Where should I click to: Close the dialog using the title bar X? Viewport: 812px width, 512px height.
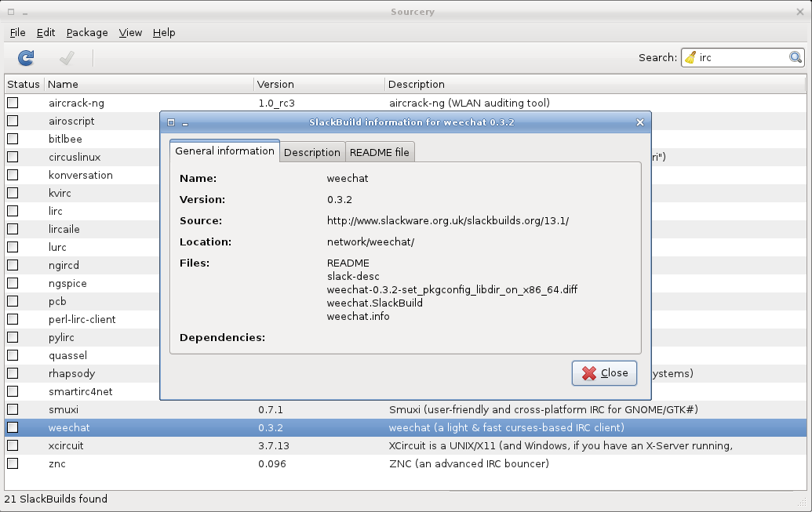pyautogui.click(x=640, y=122)
